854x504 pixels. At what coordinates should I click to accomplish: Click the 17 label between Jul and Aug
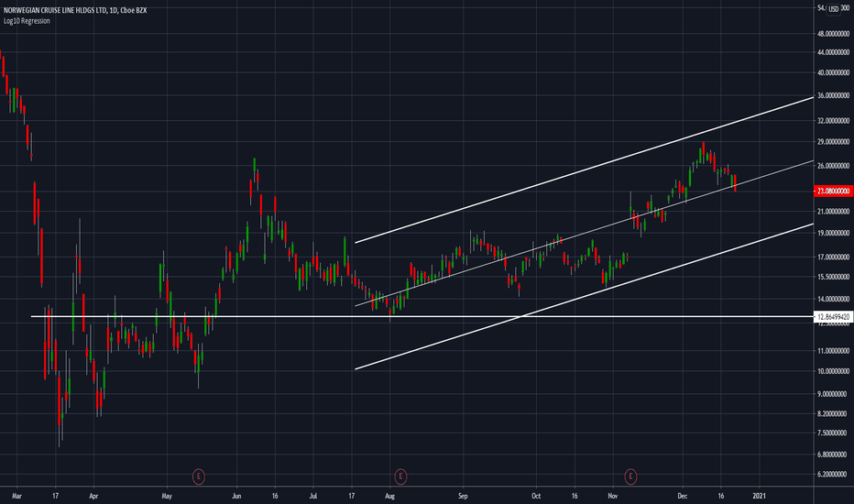[351, 496]
